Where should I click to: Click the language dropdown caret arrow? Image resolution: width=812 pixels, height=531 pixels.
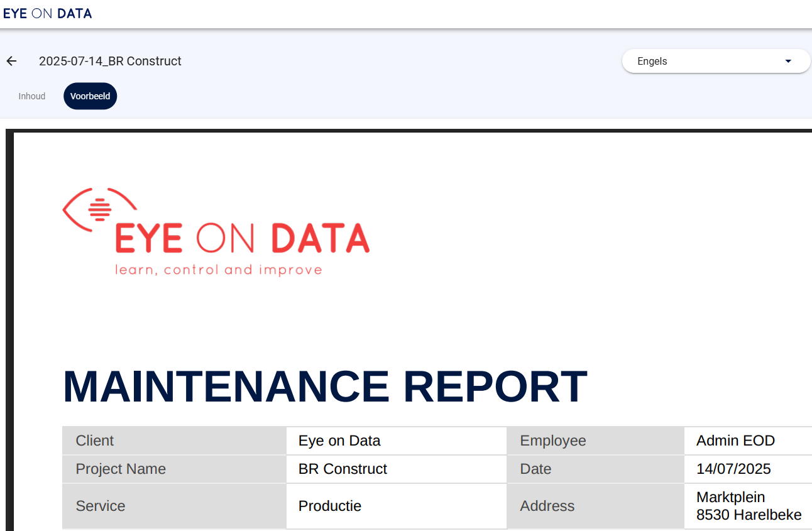tap(788, 61)
